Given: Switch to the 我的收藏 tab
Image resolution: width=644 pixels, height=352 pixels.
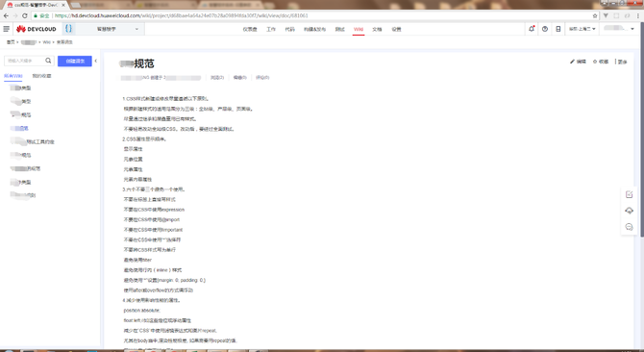Looking at the screenshot, I should click(41, 76).
